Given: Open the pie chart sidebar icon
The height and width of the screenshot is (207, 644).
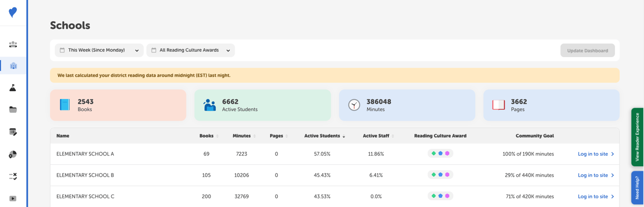Looking at the screenshot, I should pyautogui.click(x=13, y=154).
